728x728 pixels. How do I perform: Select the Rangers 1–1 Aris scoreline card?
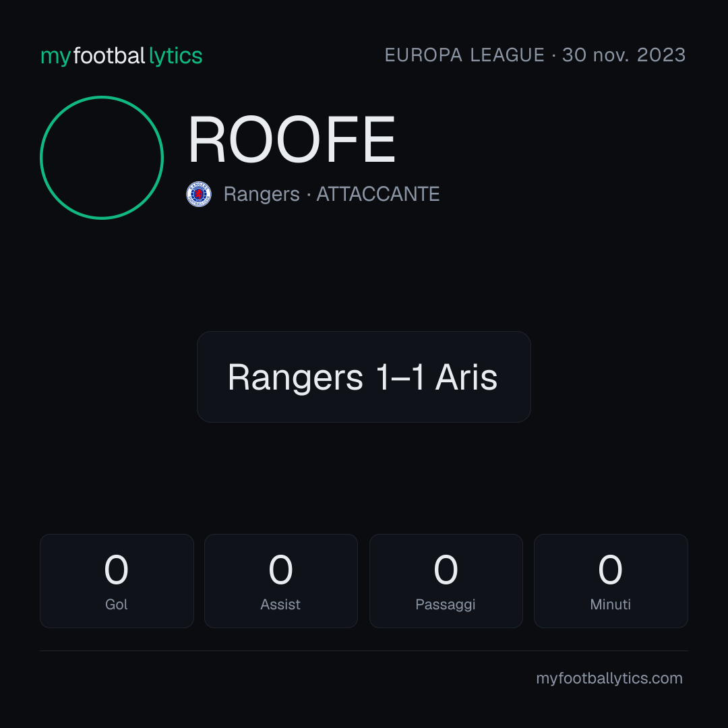[364, 377]
